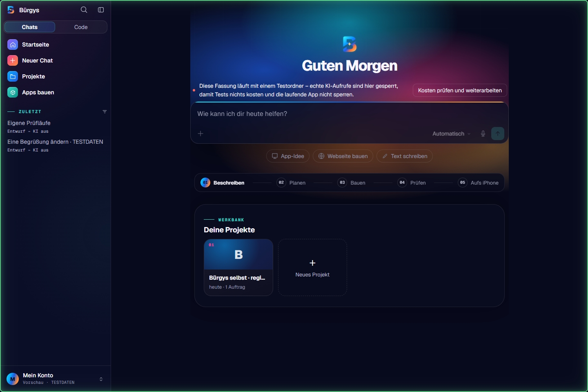Create a Neues Projekt via the plus card

312,267
